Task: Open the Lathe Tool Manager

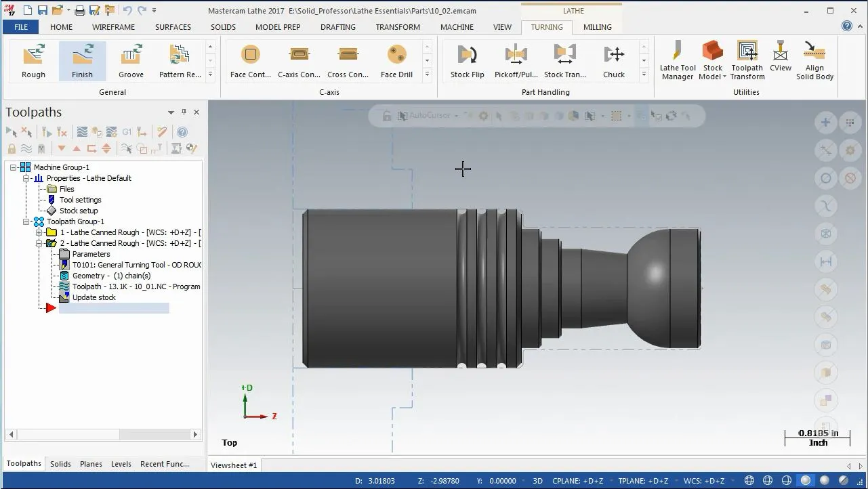Action: pos(678,60)
